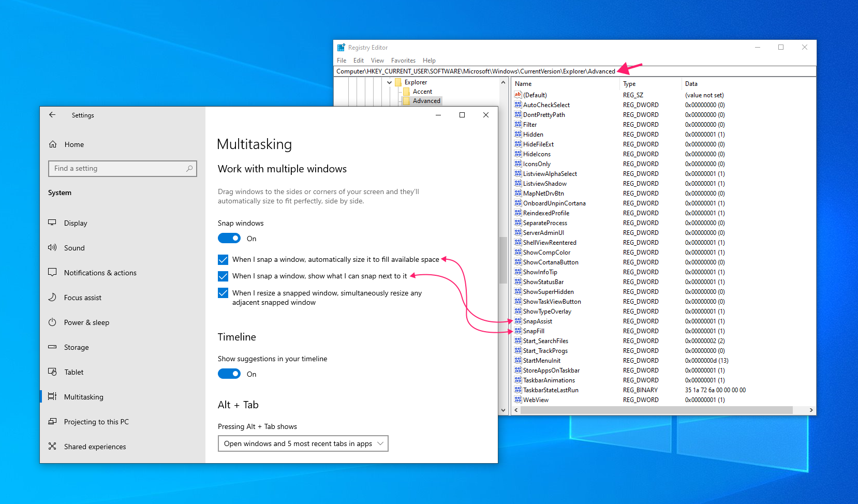858x504 pixels.
Task: Click the registry values scroll right arrow
Action: coord(811,410)
